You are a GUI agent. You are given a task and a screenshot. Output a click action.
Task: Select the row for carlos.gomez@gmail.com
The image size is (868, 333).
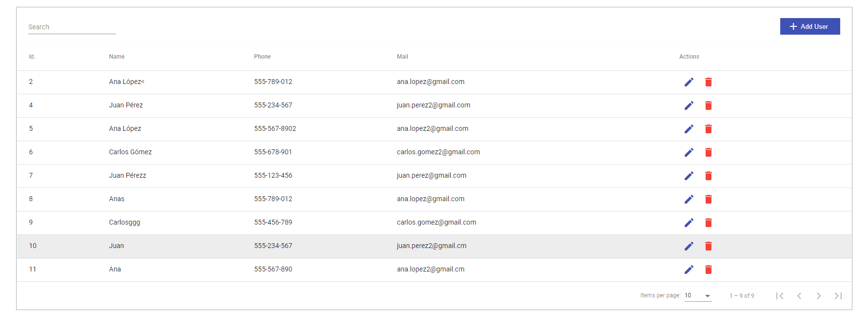pyautogui.click(x=434, y=223)
